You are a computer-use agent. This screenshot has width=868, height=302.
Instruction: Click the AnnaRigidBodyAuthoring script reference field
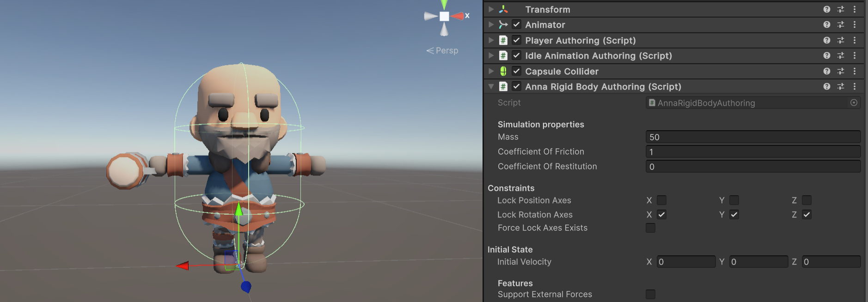(x=753, y=103)
